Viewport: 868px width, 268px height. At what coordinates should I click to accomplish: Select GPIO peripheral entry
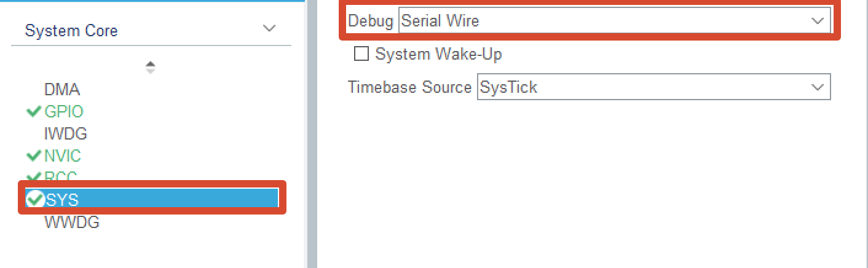click(x=64, y=112)
